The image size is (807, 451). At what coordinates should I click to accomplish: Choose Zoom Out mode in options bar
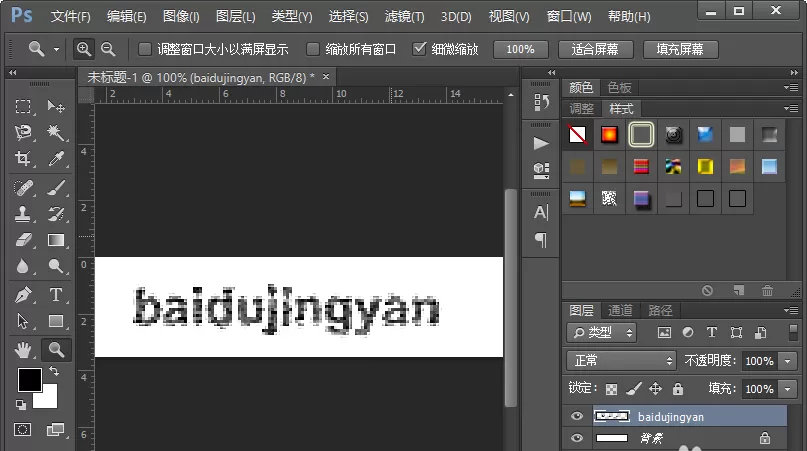click(108, 49)
